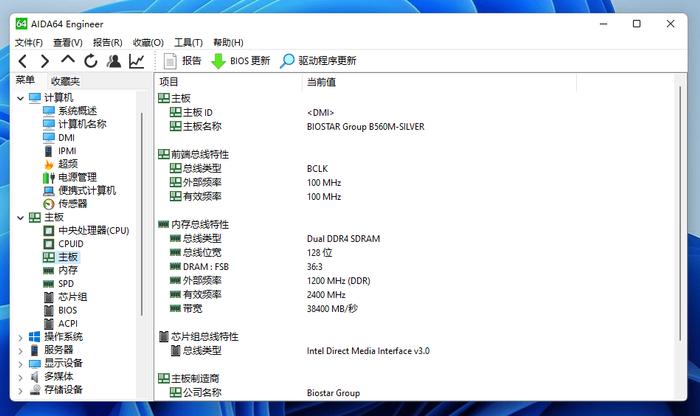The image size is (700, 416).
Task: Select 计算机名称 in the tree
Action: pos(82,124)
